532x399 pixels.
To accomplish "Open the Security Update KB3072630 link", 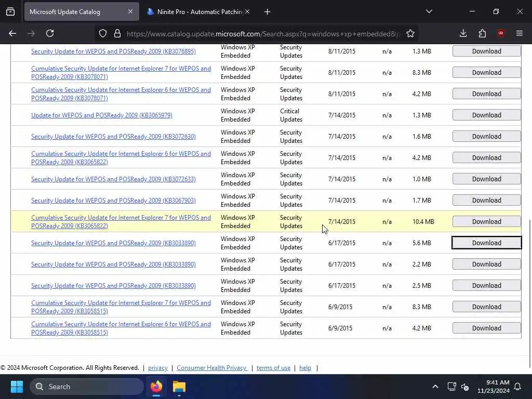I will (x=113, y=137).
